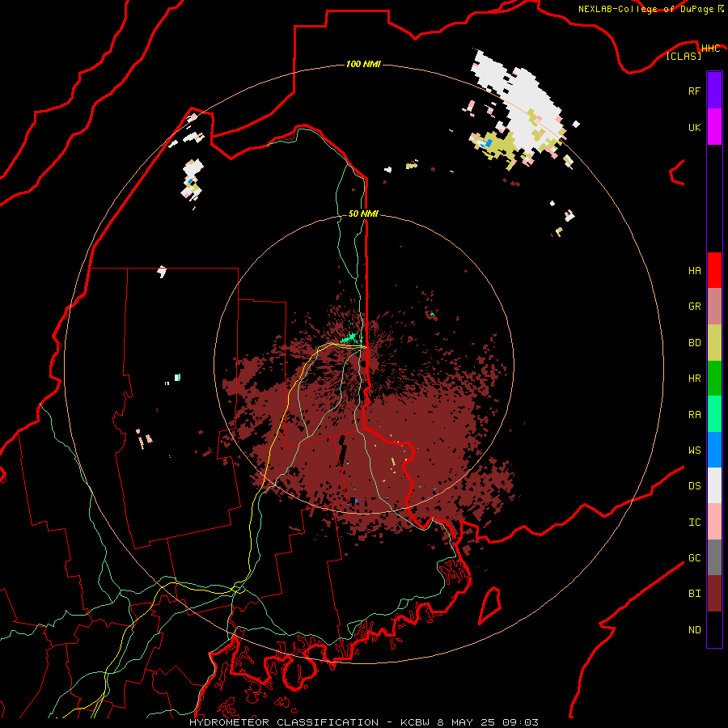The width and height of the screenshot is (728, 728).
Task: Click the ND legend label
Action: (694, 629)
